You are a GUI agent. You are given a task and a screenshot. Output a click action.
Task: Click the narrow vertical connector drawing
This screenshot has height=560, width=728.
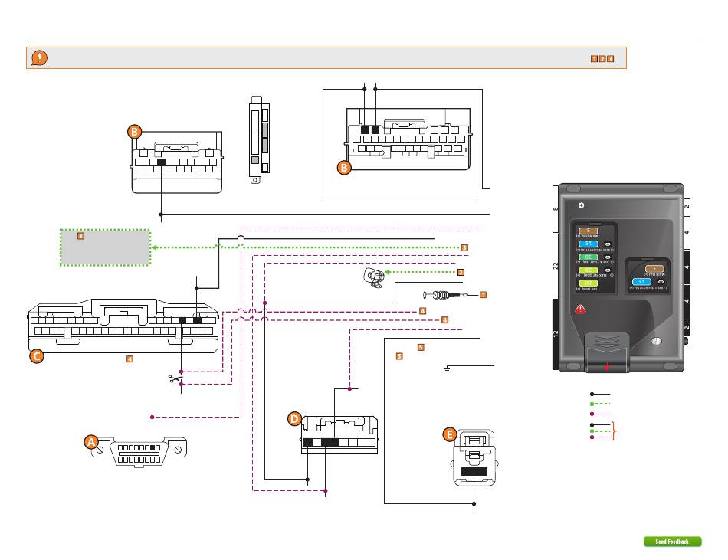point(259,139)
